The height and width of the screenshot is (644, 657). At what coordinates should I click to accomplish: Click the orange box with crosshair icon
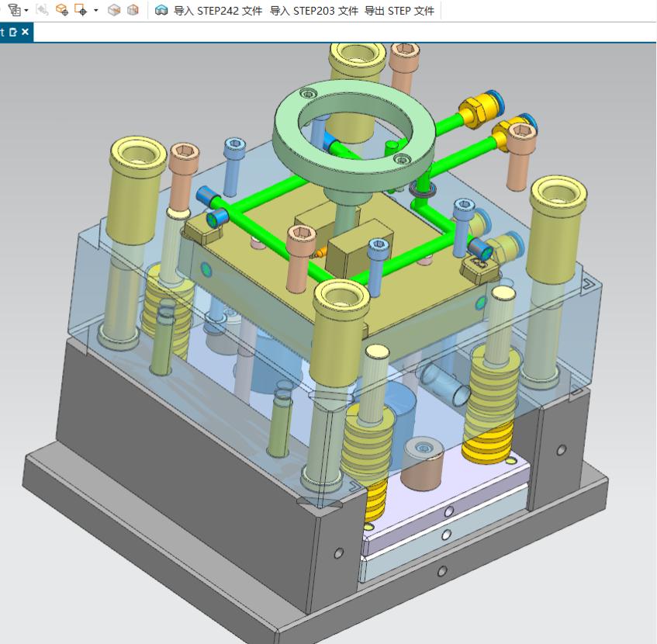click(x=62, y=9)
